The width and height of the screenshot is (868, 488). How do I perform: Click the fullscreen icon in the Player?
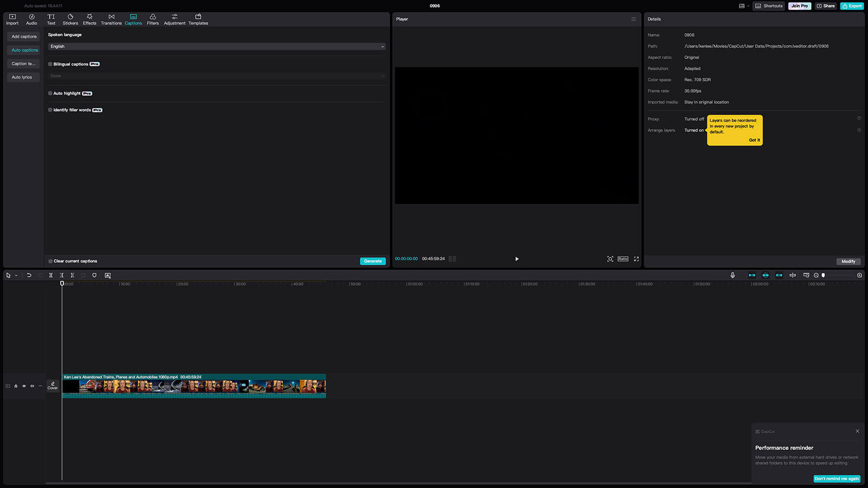(636, 259)
